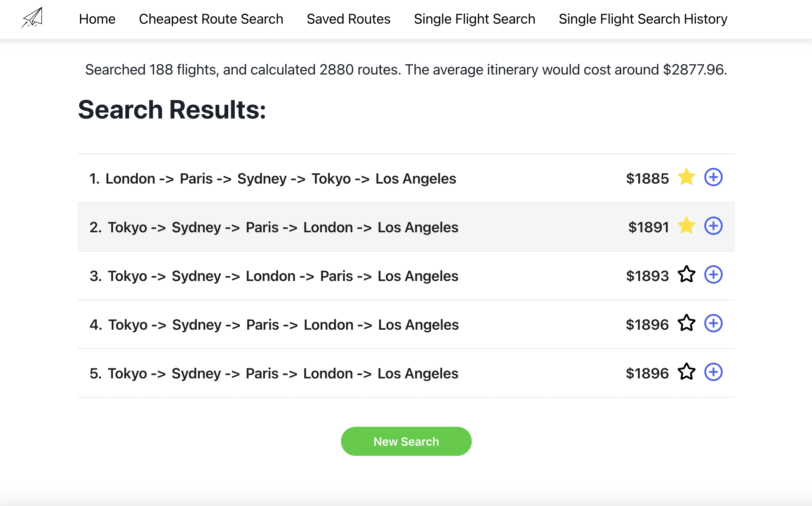Image resolution: width=812 pixels, height=506 pixels.
Task: Open the Single Flight Search page
Action: click(474, 19)
